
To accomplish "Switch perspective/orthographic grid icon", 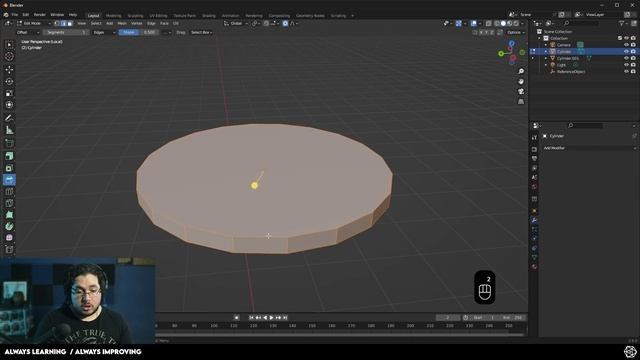I will coord(521,101).
